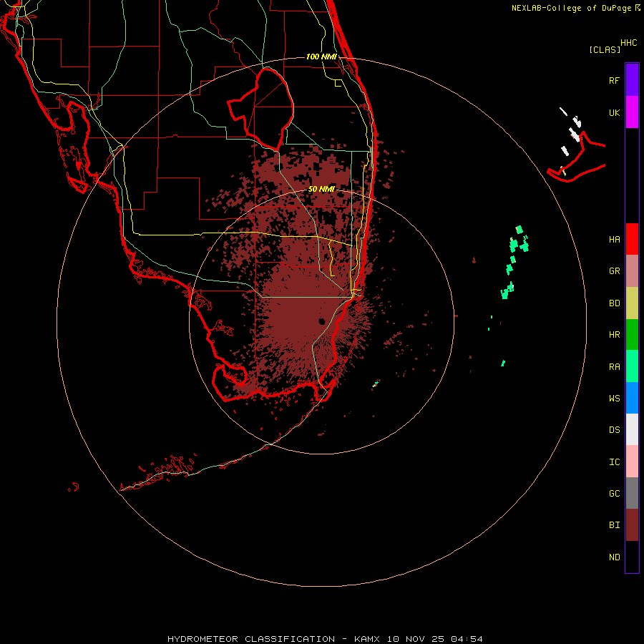Screen dimensions: 644x644
Task: Click the GR legend label
Action: 614,271
